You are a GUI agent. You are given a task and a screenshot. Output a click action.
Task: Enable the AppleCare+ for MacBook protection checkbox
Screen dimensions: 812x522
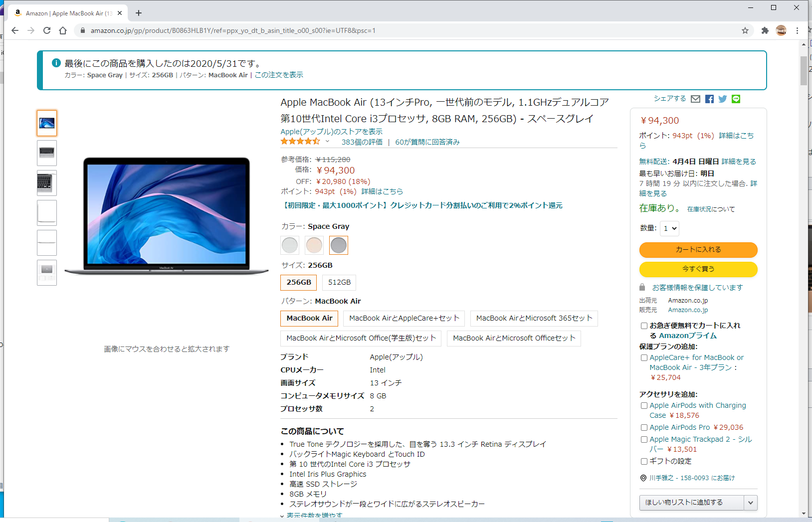[644, 357]
